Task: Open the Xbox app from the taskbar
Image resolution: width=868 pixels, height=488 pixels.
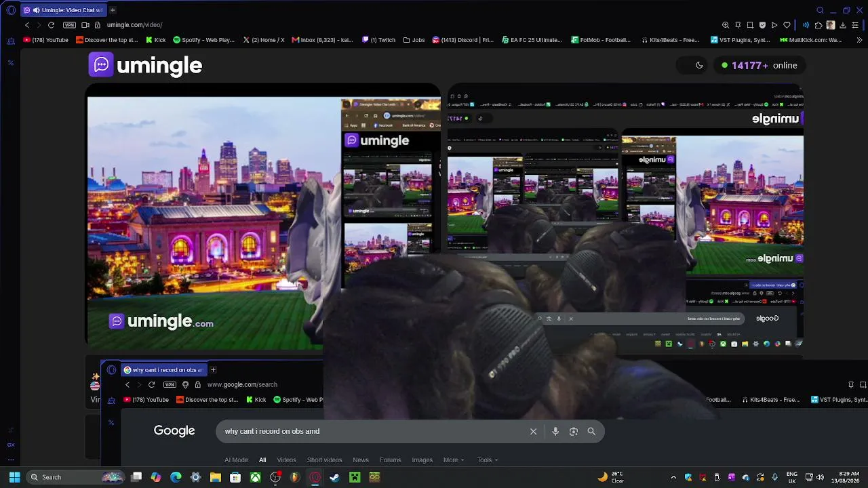Action: pyautogui.click(x=255, y=477)
